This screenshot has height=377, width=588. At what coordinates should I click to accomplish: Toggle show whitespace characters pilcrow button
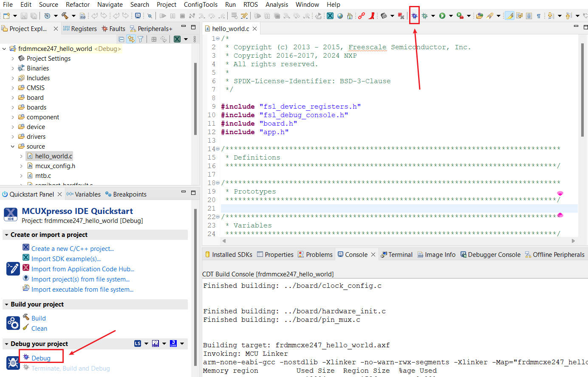(538, 16)
